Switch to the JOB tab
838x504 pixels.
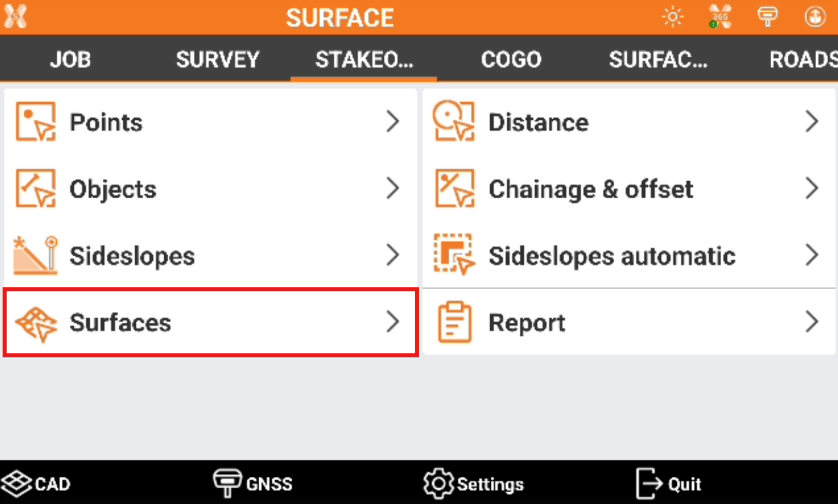[70, 59]
